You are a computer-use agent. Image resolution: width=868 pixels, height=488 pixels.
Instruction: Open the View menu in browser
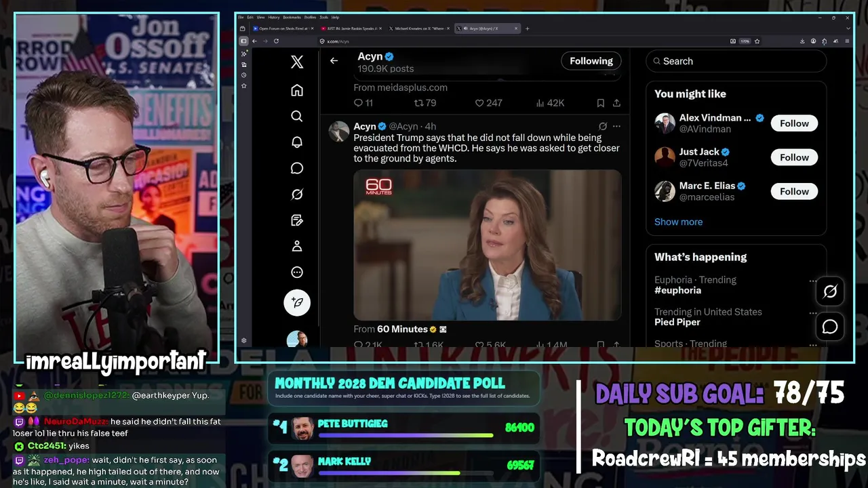260,18
